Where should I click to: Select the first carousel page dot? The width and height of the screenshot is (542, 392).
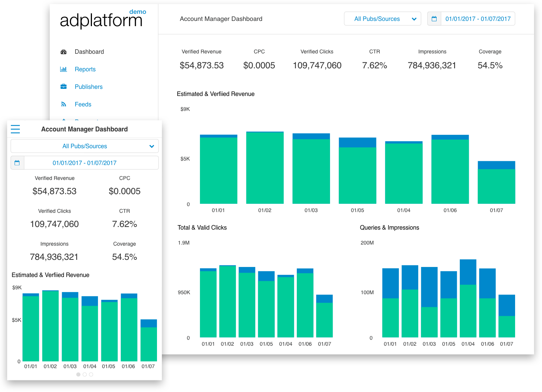tap(78, 374)
